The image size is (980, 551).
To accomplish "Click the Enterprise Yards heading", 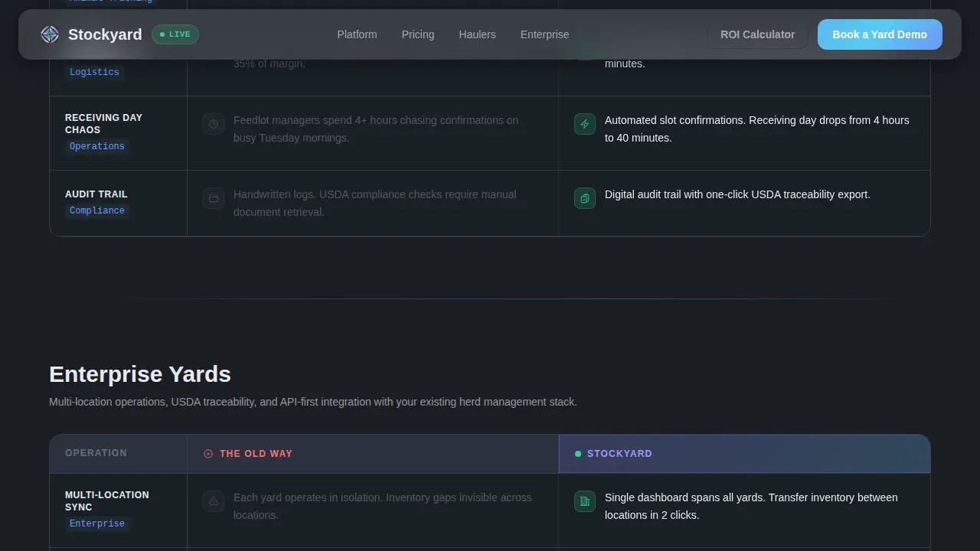I will (x=140, y=374).
